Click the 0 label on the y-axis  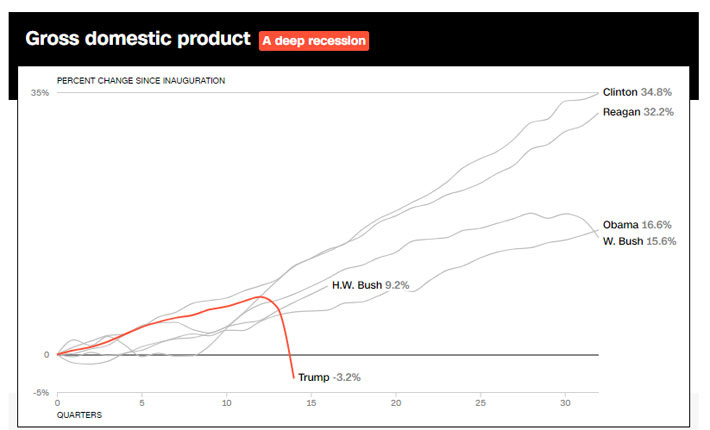coord(46,354)
